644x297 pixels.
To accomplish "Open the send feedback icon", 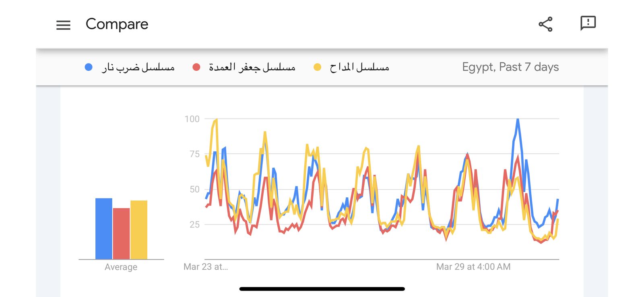I will tap(588, 23).
